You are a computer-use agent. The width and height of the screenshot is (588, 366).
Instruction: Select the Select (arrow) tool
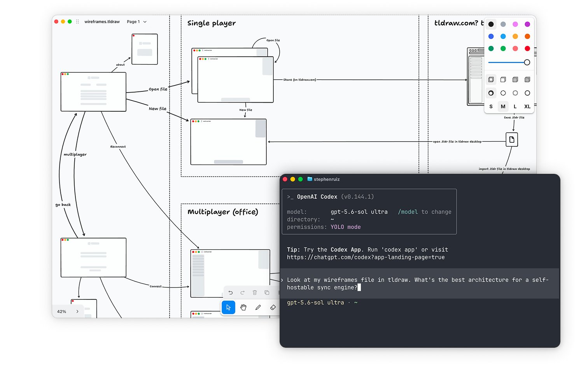(228, 307)
